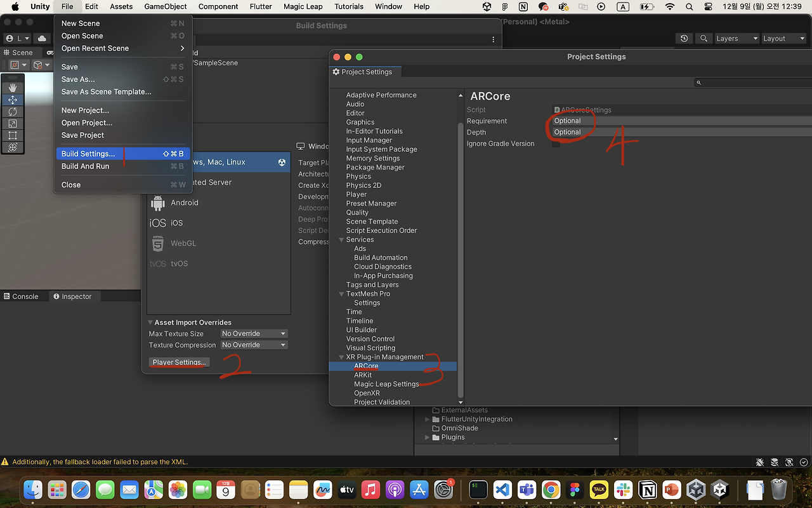Click the debug mode bug icon in status bar
Image resolution: width=812 pixels, height=508 pixels.
760,462
